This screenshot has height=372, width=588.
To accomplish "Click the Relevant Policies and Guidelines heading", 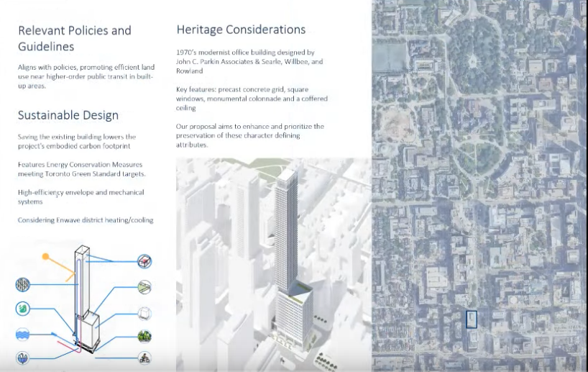I will [x=74, y=38].
